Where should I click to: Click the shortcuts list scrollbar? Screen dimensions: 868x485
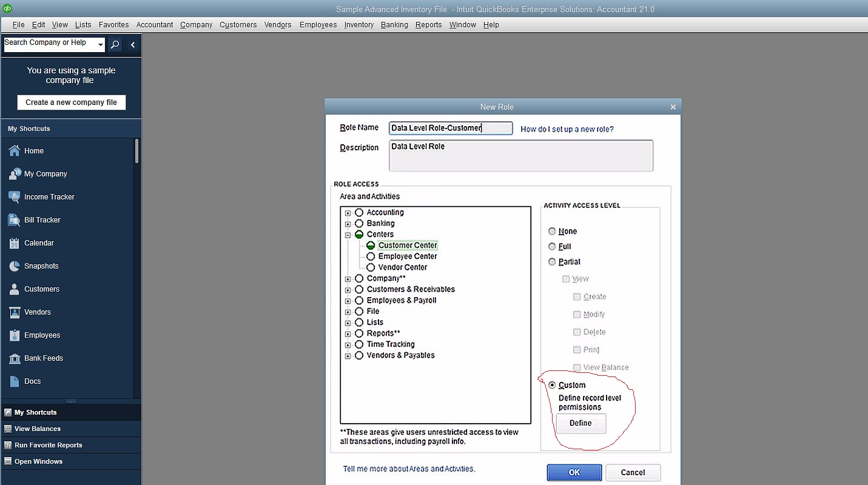tap(137, 150)
